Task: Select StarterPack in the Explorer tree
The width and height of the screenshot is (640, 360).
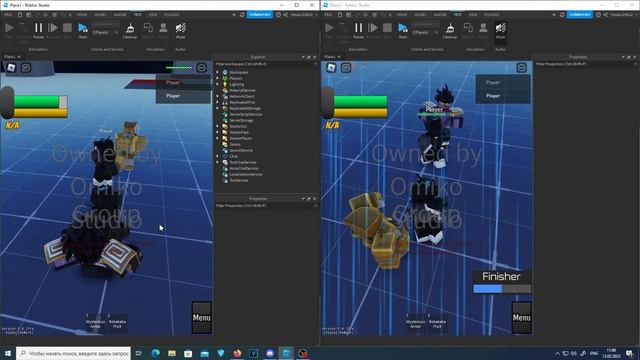Action: [x=239, y=133]
